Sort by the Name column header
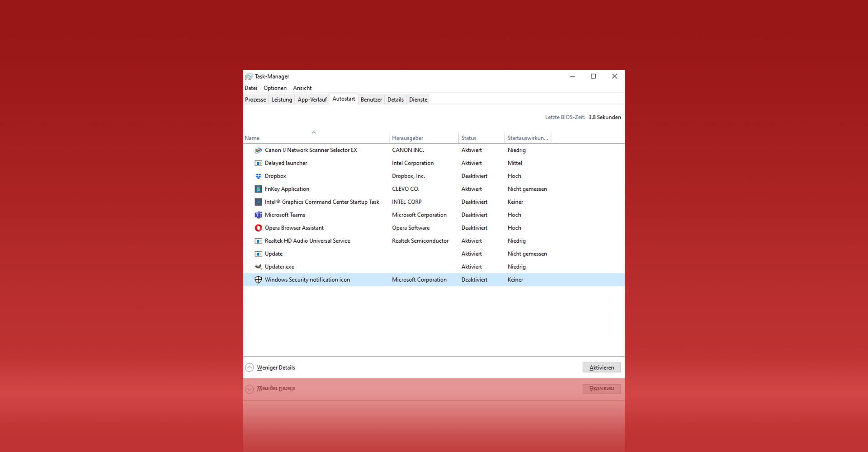Image resolution: width=868 pixels, height=452 pixels. point(316,138)
